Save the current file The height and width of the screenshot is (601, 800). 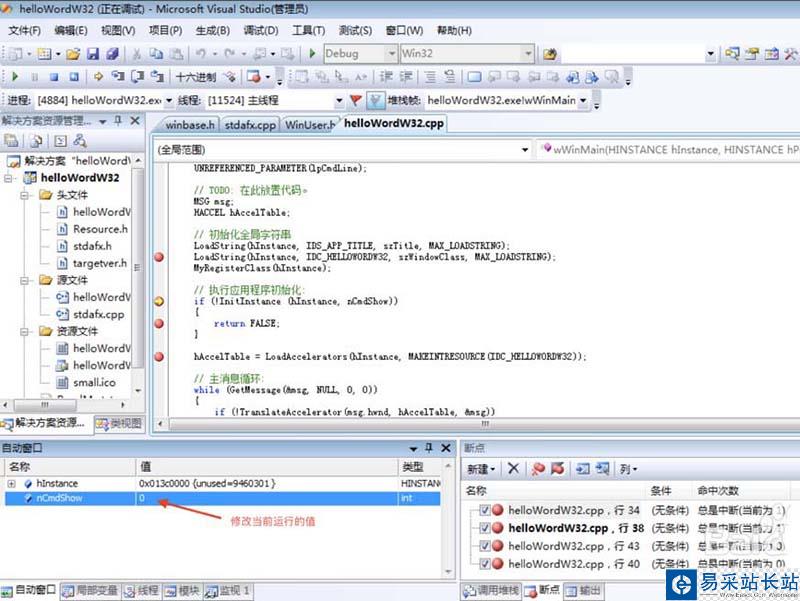pos(92,54)
